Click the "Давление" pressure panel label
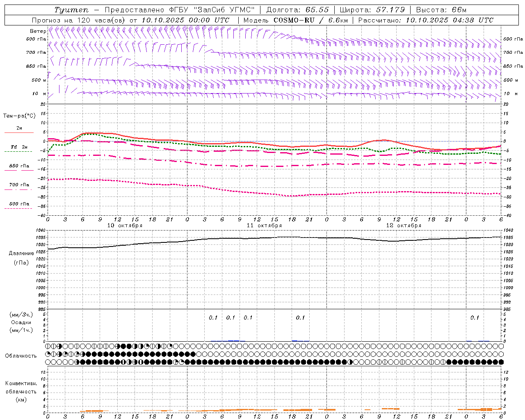Viewport: 525px width, 420px height. pos(21,253)
